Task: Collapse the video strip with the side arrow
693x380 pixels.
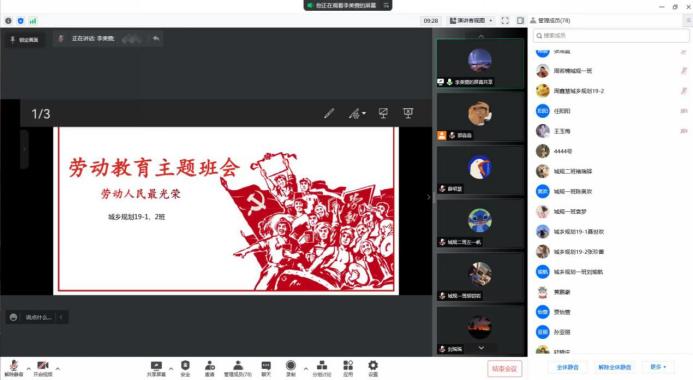Action: tap(428, 197)
